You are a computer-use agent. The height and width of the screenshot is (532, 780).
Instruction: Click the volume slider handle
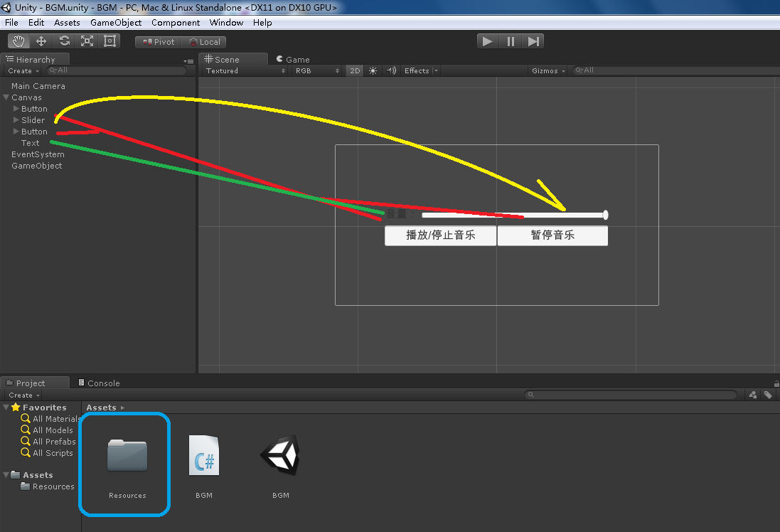point(605,215)
